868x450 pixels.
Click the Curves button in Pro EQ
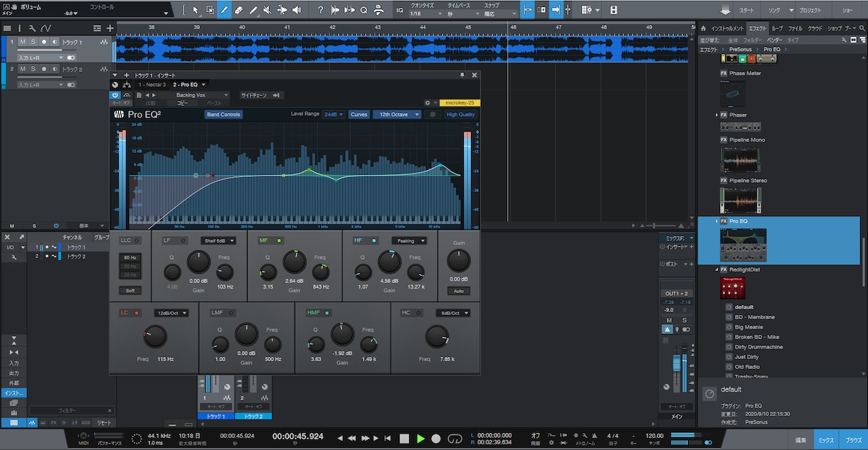[x=359, y=114]
